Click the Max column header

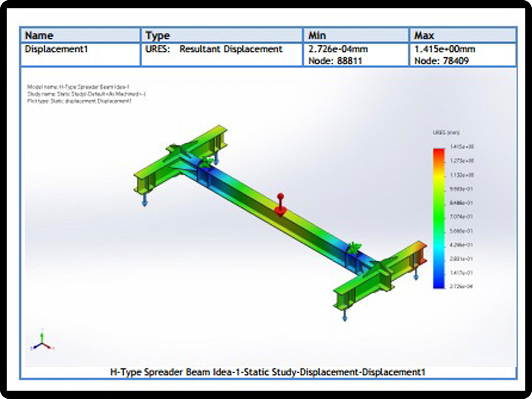[x=424, y=35]
